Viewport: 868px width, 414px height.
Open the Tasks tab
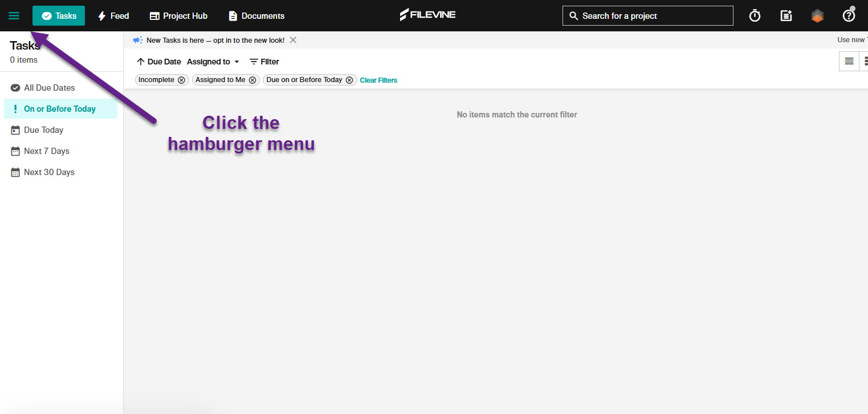pos(59,16)
